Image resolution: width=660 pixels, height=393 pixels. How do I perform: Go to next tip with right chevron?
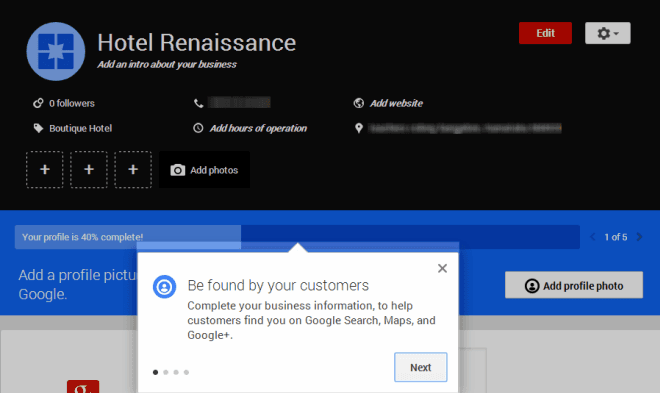[x=639, y=237]
